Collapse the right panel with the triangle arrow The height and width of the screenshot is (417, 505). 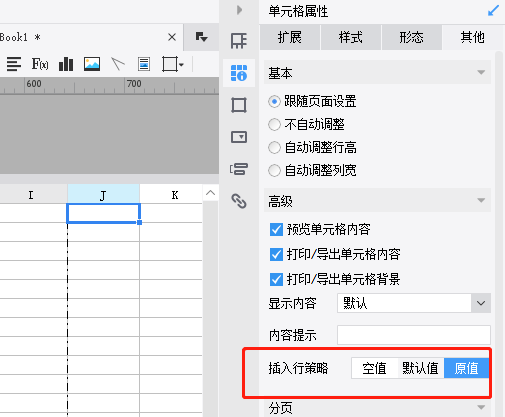239,10
